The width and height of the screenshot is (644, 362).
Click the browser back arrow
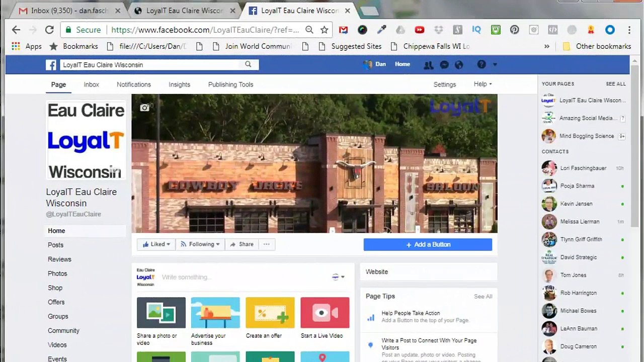coord(16,30)
